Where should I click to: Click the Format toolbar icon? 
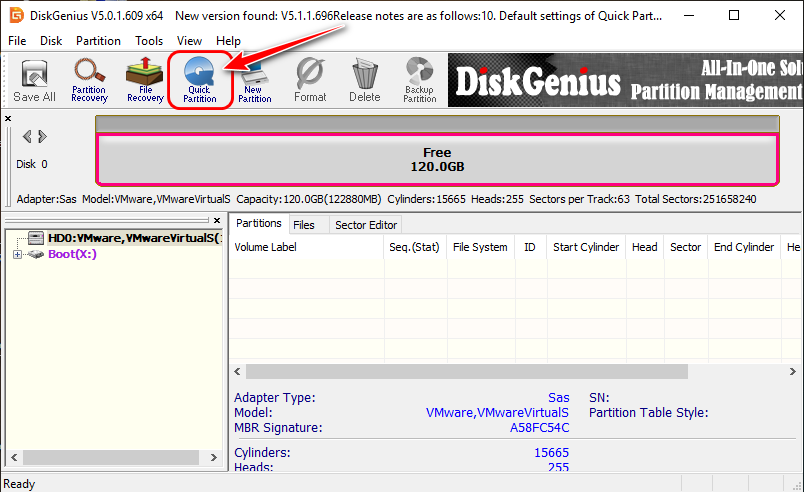[x=310, y=80]
